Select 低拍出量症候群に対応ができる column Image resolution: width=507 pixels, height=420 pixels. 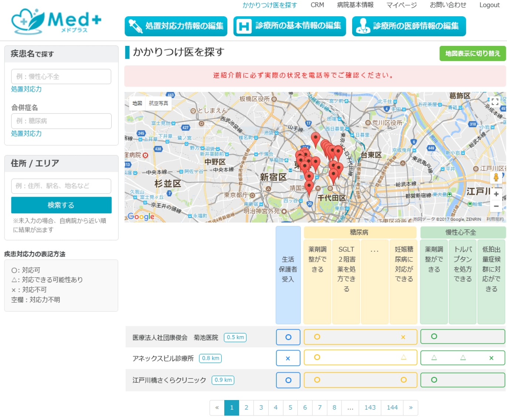491,282
